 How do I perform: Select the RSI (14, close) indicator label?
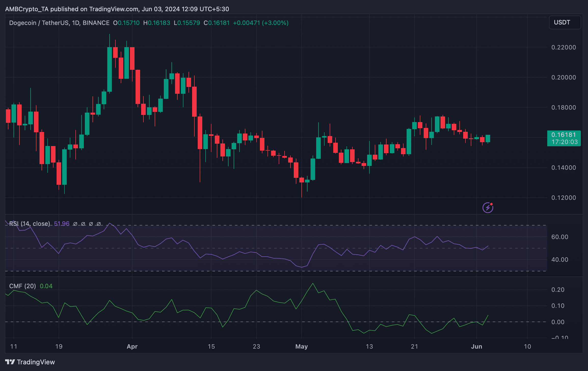coord(30,224)
